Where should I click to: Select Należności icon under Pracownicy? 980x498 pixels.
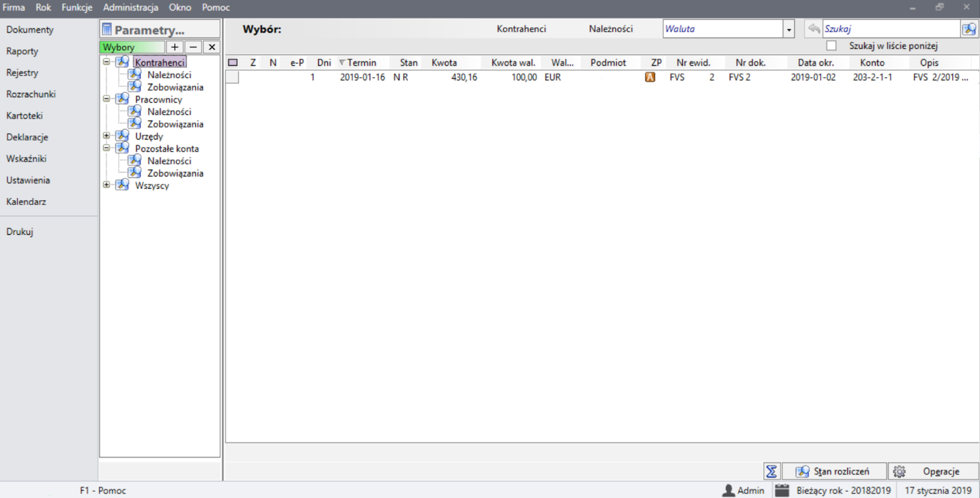coord(135,111)
